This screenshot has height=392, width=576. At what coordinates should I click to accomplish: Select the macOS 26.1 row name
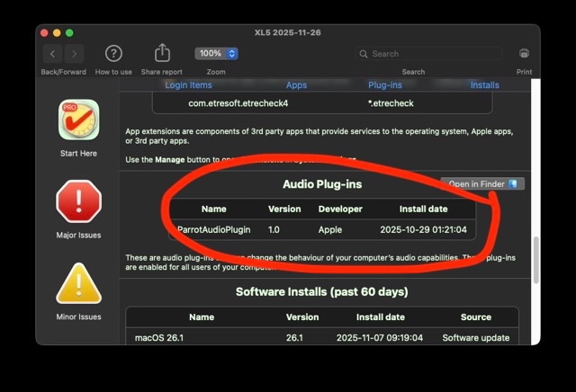point(159,338)
